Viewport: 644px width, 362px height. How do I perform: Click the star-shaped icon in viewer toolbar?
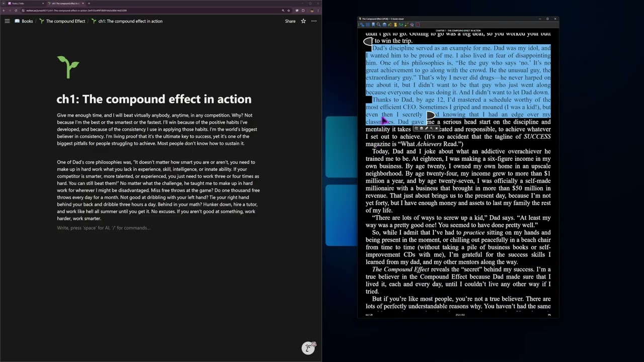pos(412,25)
